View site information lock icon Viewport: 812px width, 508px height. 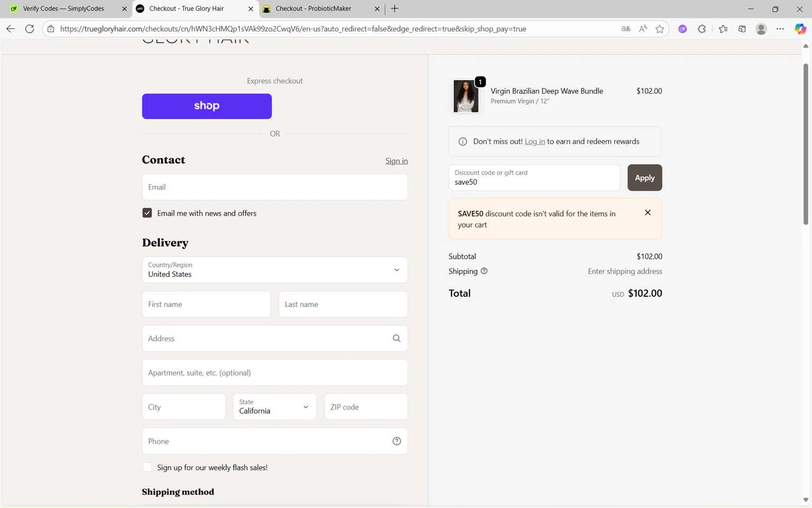pos(51,29)
